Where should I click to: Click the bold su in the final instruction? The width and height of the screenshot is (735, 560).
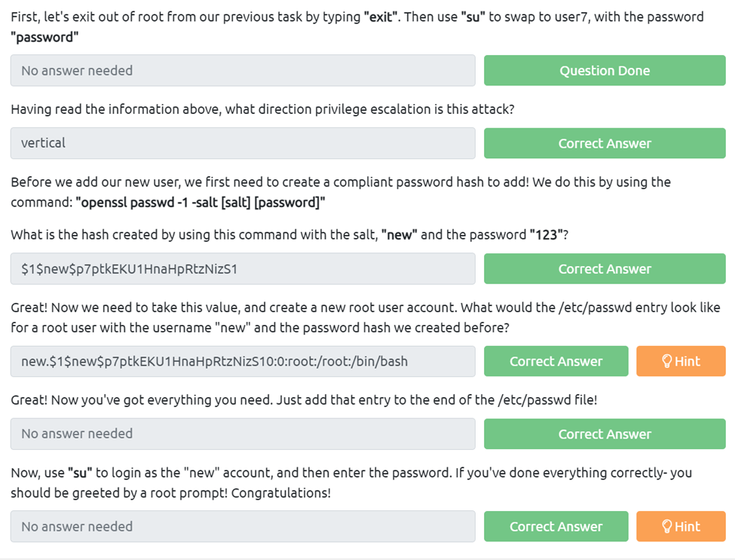tap(78, 473)
